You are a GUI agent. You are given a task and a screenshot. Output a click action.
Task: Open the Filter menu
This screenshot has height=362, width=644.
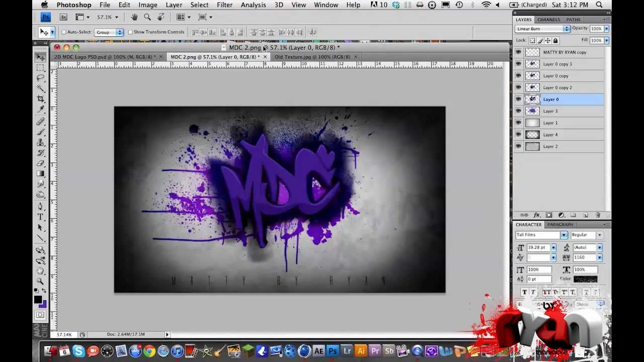224,5
